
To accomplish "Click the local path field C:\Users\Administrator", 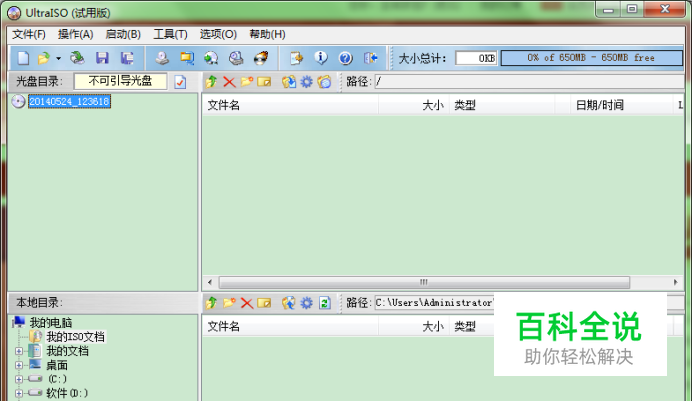I will pyautogui.click(x=434, y=303).
